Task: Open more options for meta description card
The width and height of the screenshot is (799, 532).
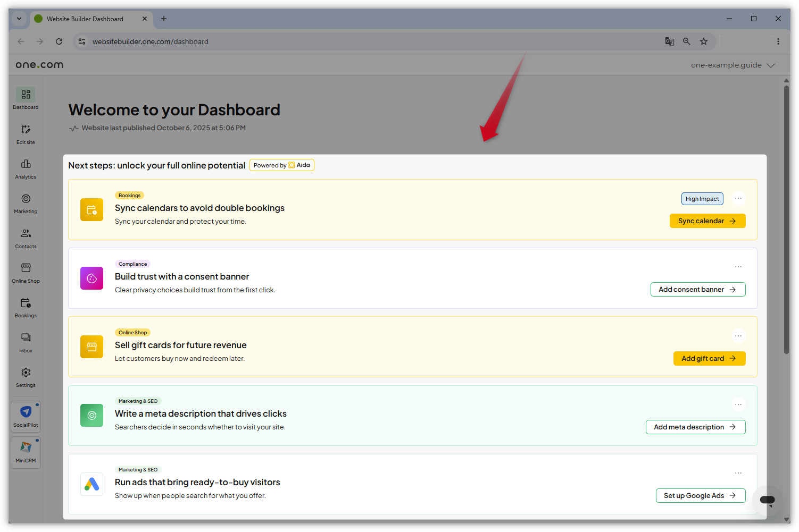Action: (x=738, y=404)
